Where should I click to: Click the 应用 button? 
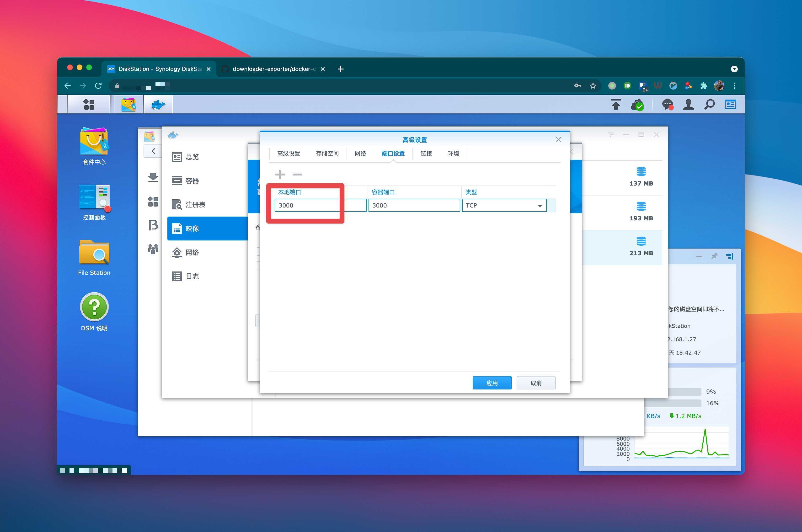coord(492,383)
